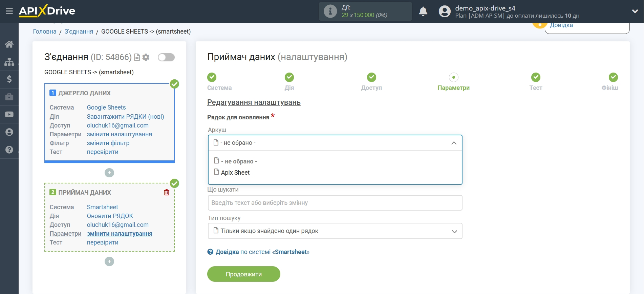Screen dimensions: 644x294
Task: Toggle the connection on/off switch
Action: [166, 57]
